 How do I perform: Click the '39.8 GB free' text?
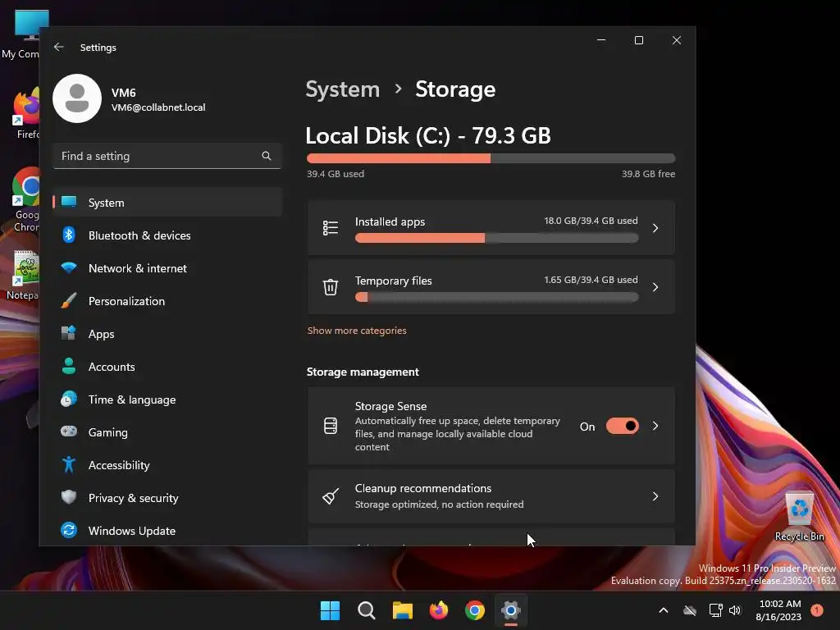pyautogui.click(x=648, y=174)
